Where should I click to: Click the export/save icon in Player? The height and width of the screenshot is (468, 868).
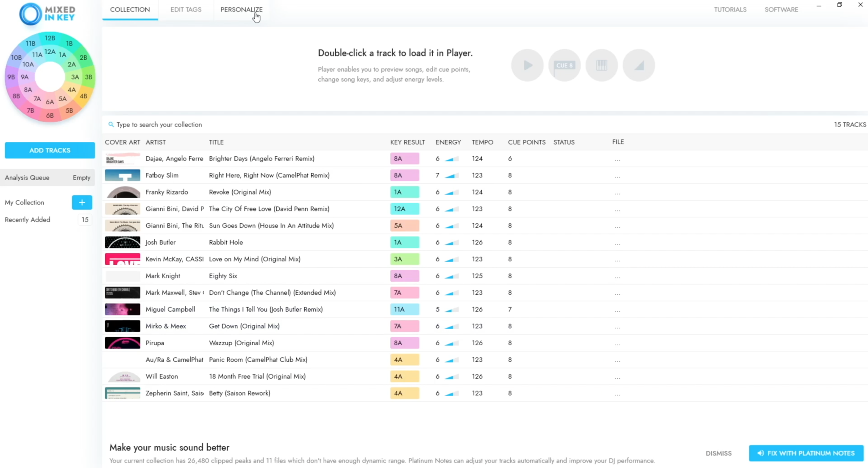click(x=638, y=64)
